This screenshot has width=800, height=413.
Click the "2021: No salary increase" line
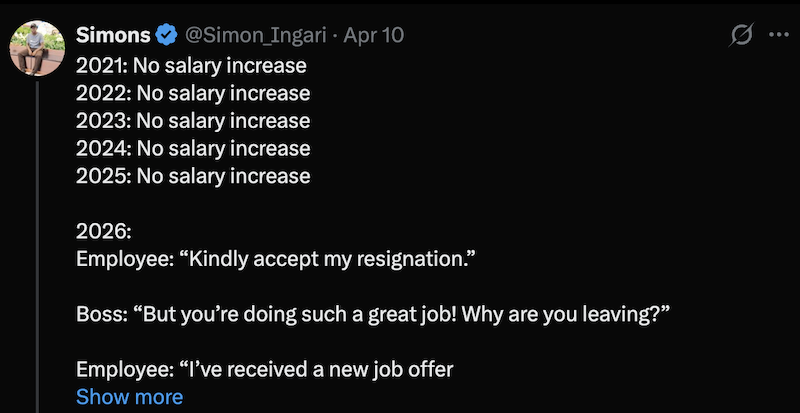tap(191, 67)
